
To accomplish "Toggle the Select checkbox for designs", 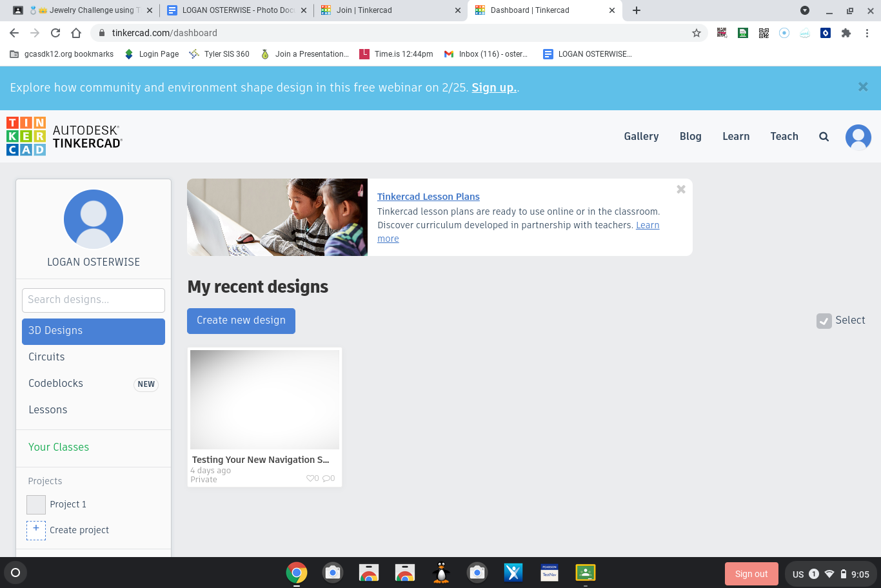I will click(x=824, y=321).
